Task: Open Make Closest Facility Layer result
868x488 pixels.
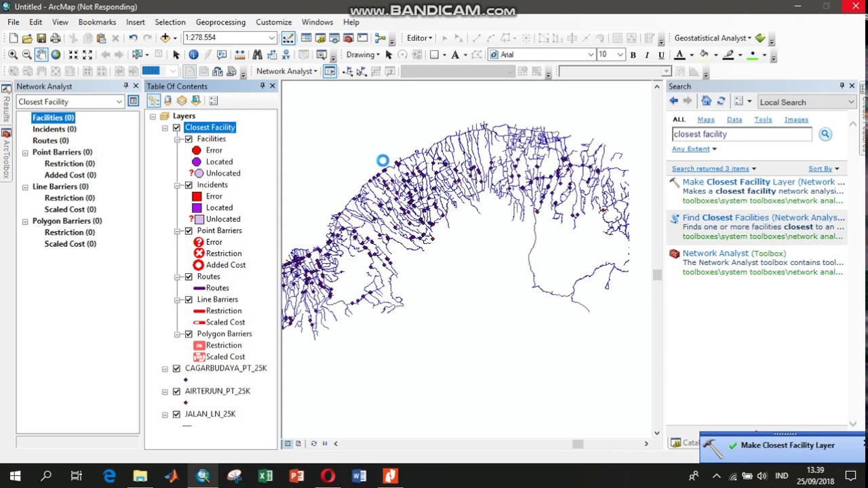Action: pos(764,182)
